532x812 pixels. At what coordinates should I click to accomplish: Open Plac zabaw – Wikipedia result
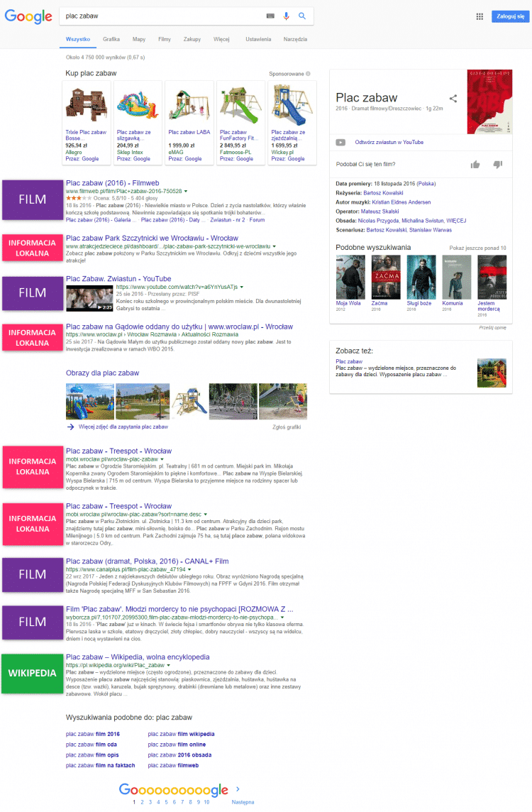click(138, 657)
